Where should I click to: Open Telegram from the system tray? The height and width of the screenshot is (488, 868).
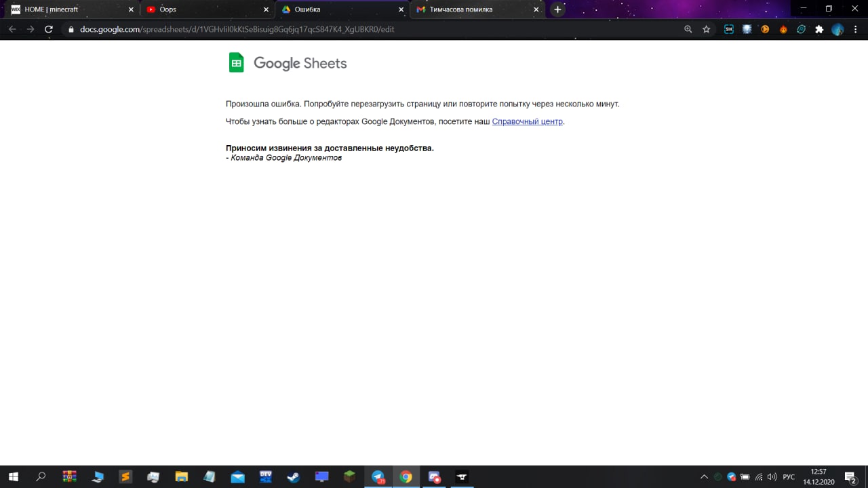[732, 476]
